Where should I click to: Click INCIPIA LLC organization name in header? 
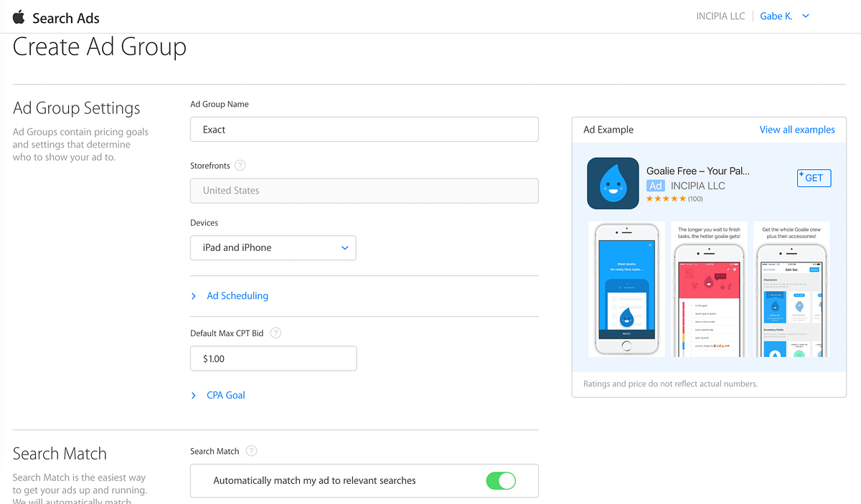point(720,16)
